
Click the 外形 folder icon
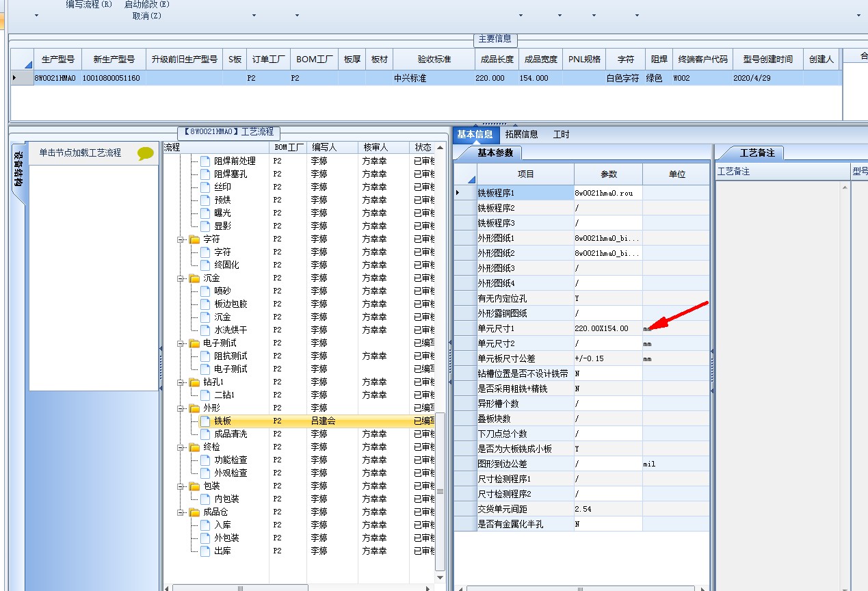click(x=194, y=408)
